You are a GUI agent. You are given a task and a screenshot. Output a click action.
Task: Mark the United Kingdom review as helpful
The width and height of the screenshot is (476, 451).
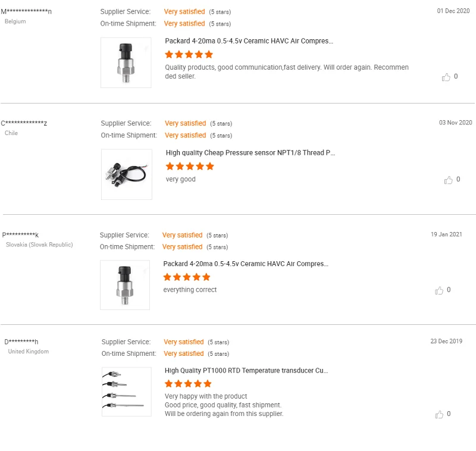[x=440, y=414]
